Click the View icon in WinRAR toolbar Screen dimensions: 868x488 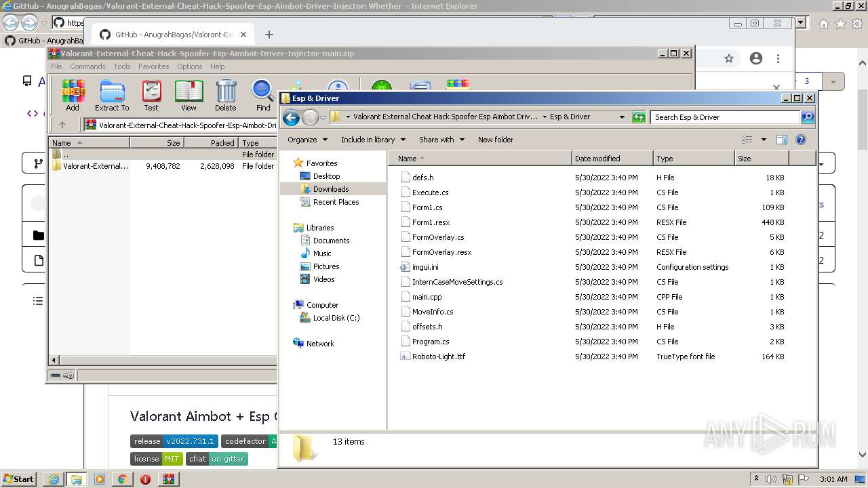tap(189, 96)
